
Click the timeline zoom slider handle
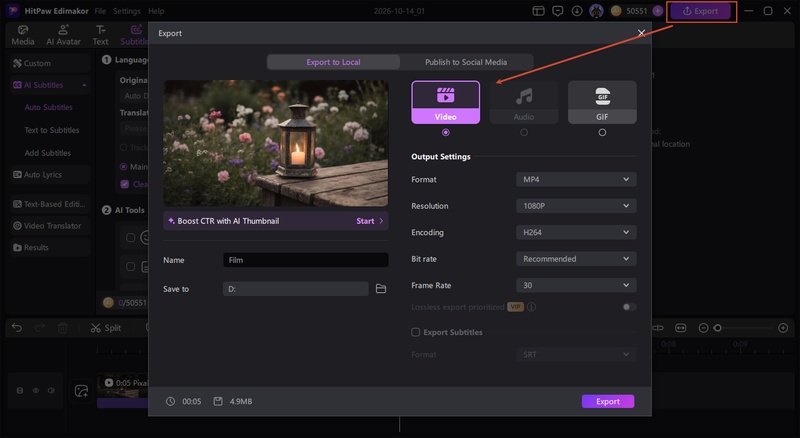[x=717, y=328]
